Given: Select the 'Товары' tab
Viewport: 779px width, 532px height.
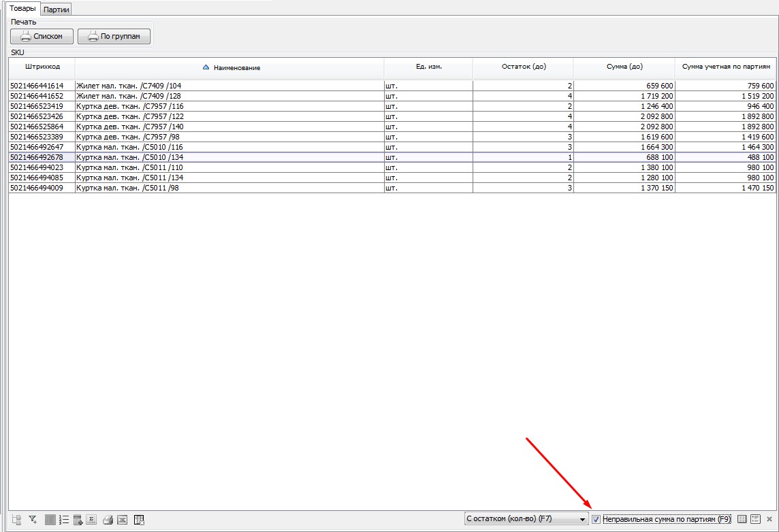Looking at the screenshot, I should click(x=22, y=9).
